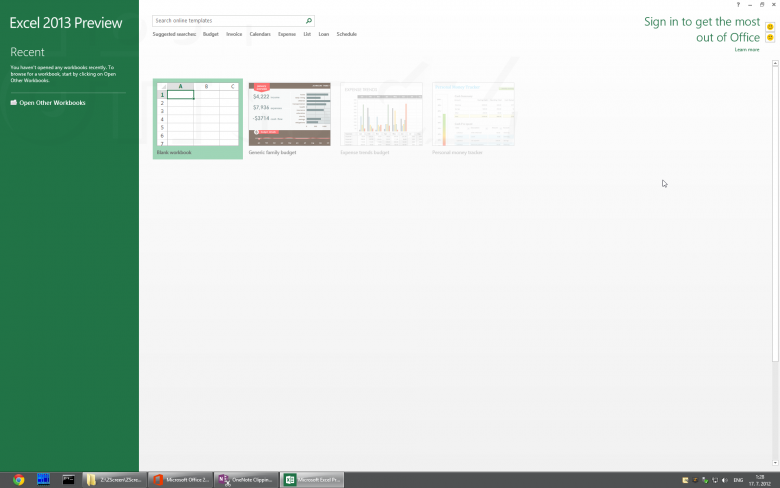
Task: Open the Generic family budget template
Action: click(x=290, y=118)
